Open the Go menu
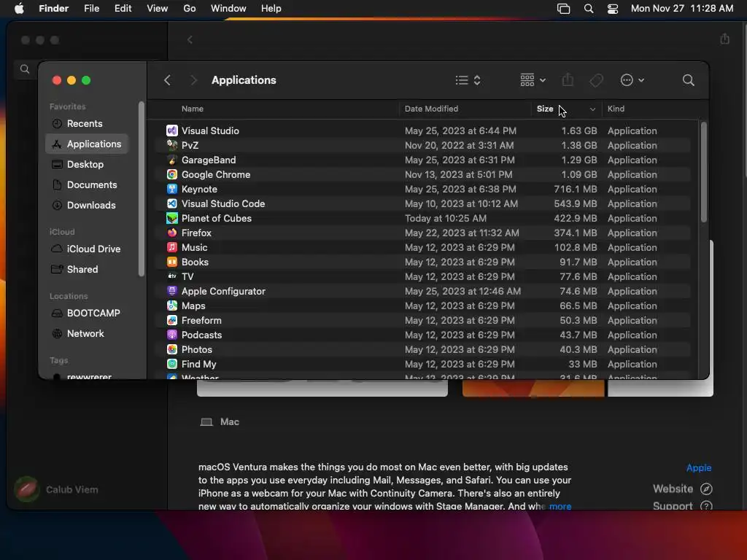 (190, 9)
